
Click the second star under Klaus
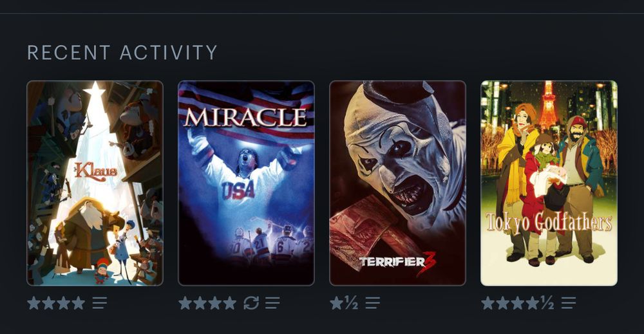click(x=49, y=303)
